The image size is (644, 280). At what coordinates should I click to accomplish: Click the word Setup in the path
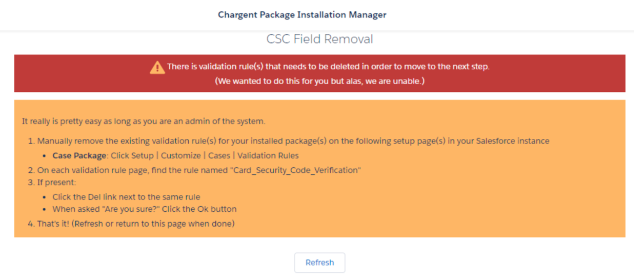point(142,155)
